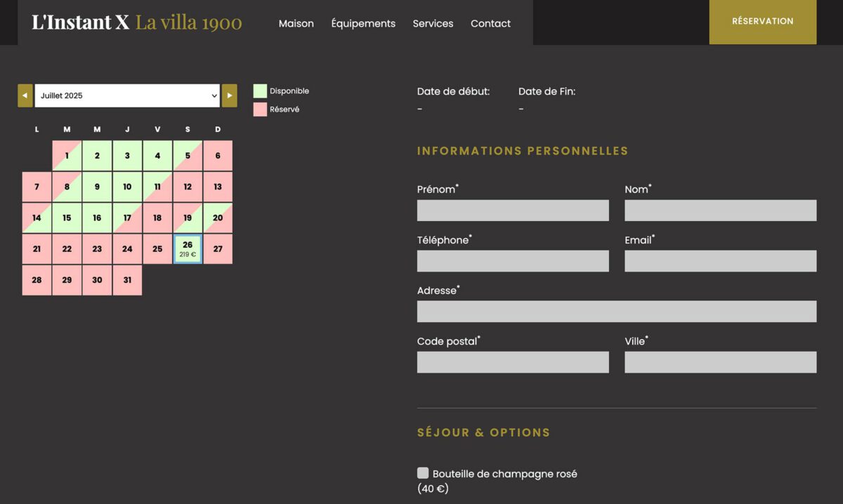This screenshot has width=843, height=504.
Task: Click the green Disponible legend swatch
Action: pos(259,89)
